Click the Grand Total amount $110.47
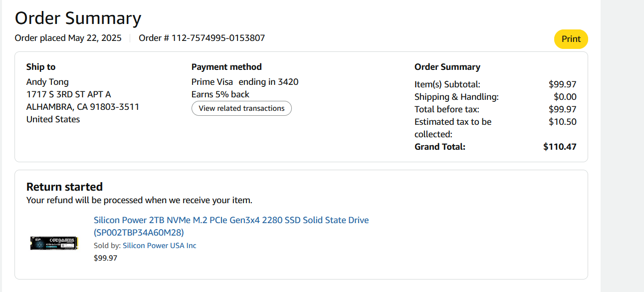The image size is (644, 292). 560,147
